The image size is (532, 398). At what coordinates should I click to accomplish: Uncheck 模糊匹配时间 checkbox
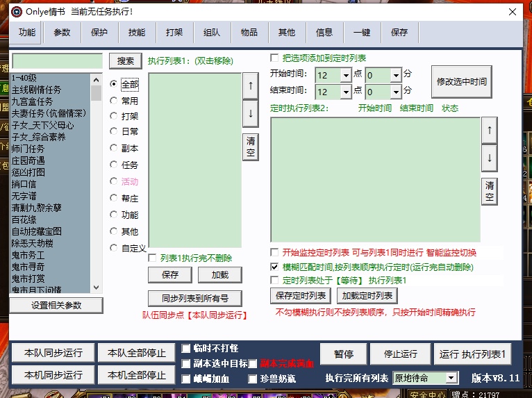[x=274, y=267]
